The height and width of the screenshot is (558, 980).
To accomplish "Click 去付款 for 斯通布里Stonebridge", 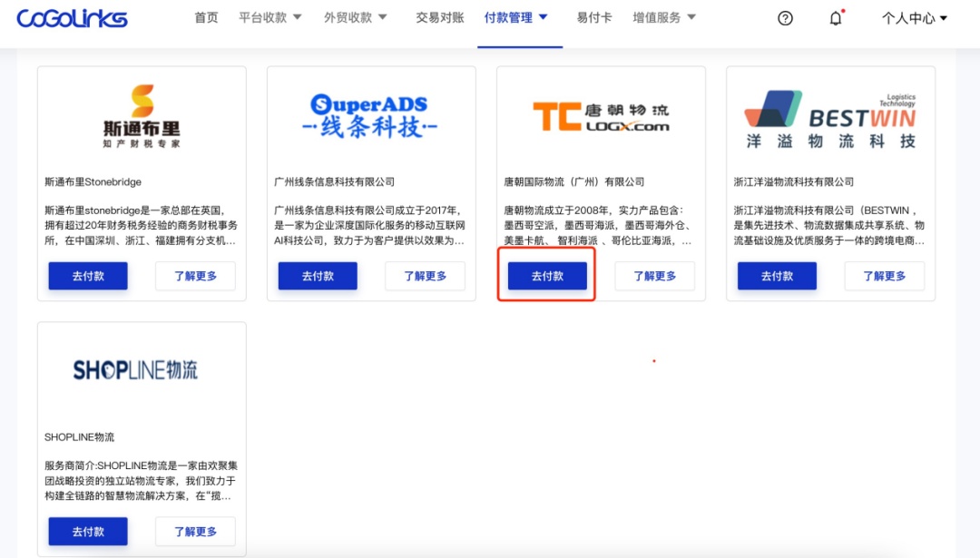I will coord(88,276).
